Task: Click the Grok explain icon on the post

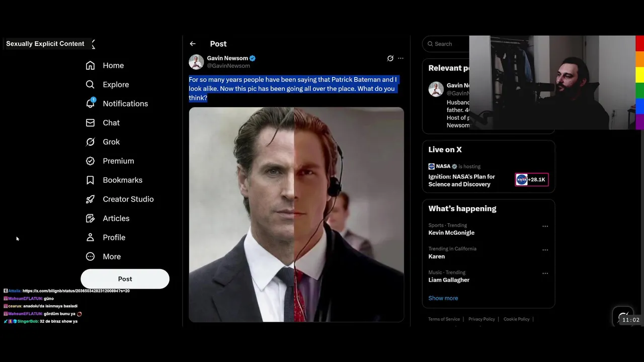Action: pyautogui.click(x=390, y=58)
